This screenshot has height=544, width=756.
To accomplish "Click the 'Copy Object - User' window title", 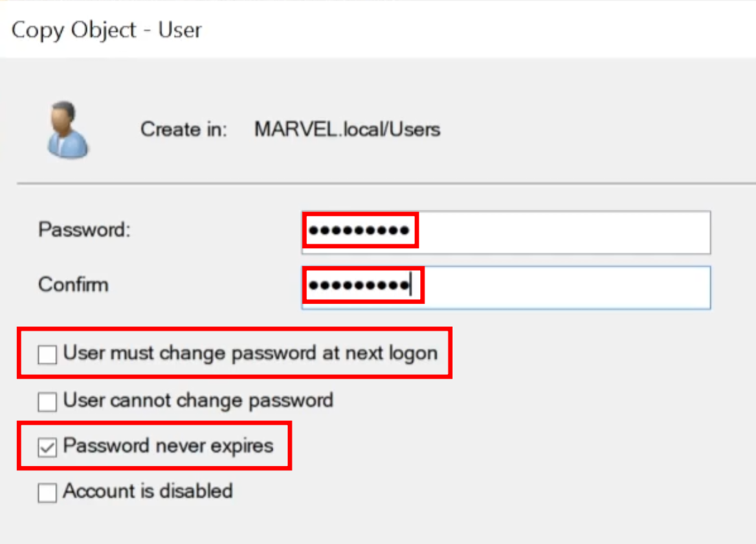I will pyautogui.click(x=107, y=30).
